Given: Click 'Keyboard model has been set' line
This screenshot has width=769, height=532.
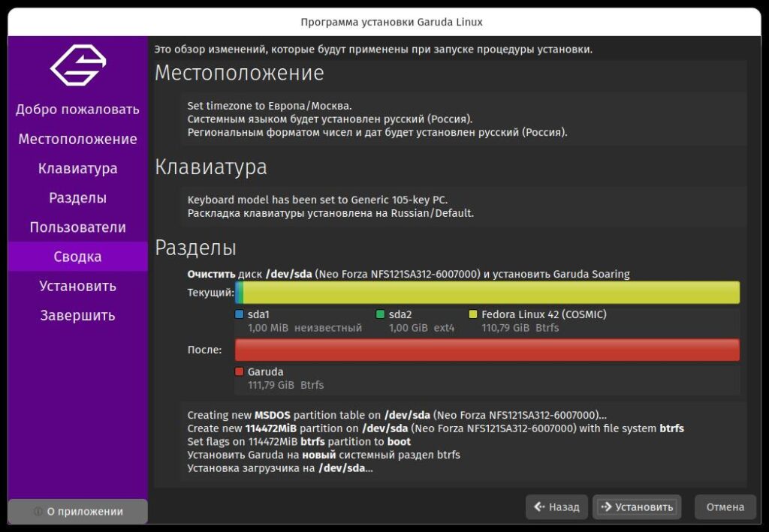Looking at the screenshot, I should [318, 200].
